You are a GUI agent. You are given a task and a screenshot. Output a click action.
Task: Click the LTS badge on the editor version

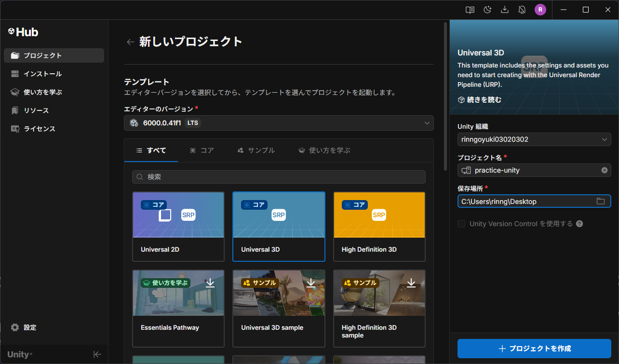[193, 123]
